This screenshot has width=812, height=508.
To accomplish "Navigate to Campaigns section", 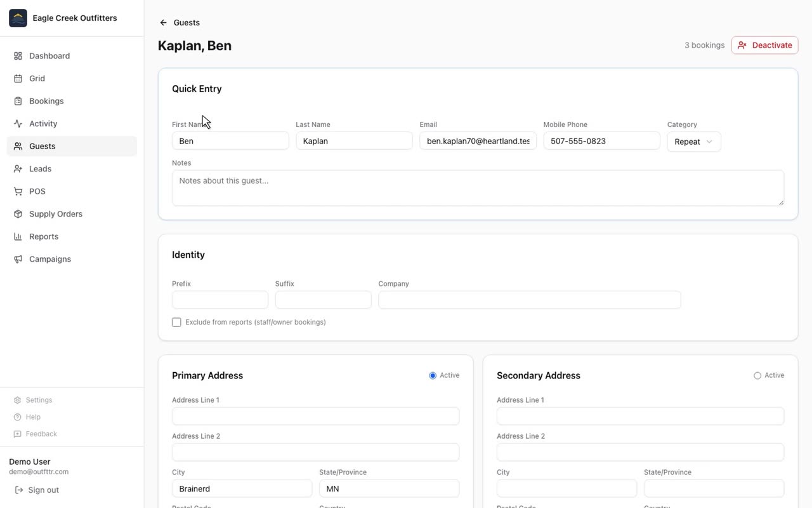I will [x=72, y=259].
